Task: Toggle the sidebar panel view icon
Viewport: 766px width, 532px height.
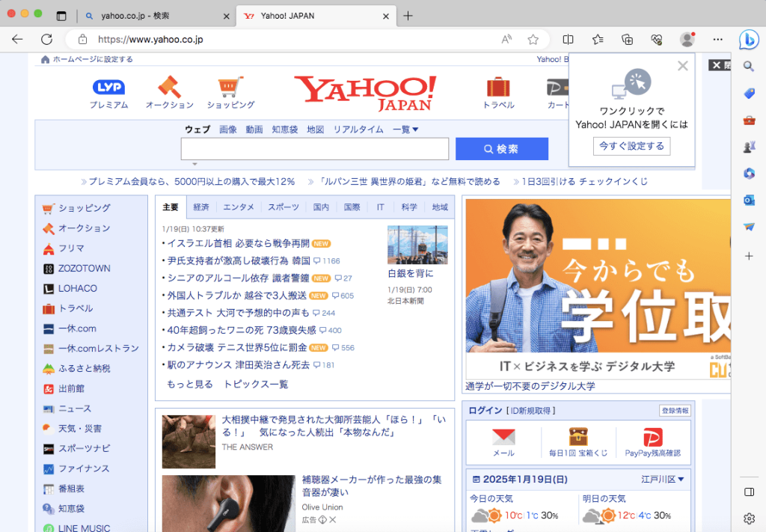Action: (x=749, y=492)
